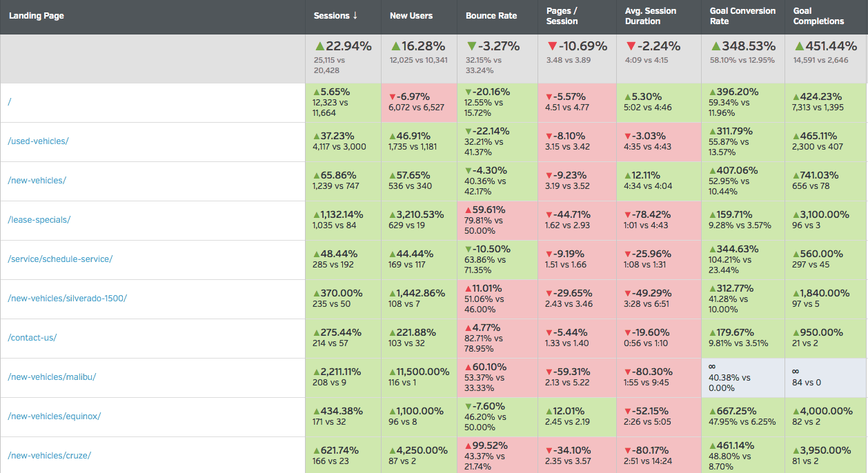Screen dimensions: 868x473
Task: Open the /used-vehicles/ landing page link
Action: coord(39,141)
